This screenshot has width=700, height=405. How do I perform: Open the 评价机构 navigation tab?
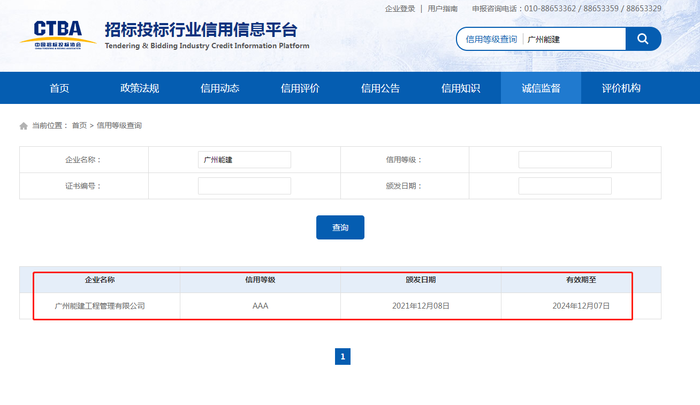(620, 88)
